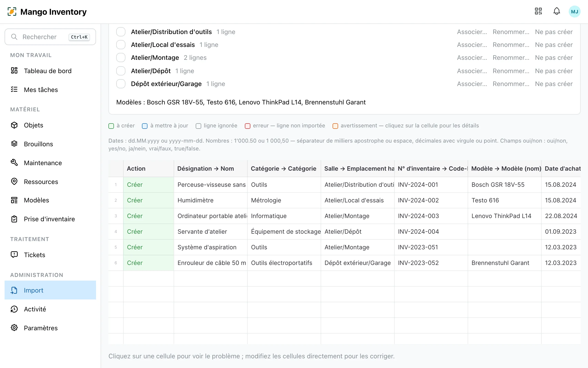Click the Mes tâches checklist icon
Image resolution: width=588 pixels, height=368 pixels.
tap(14, 89)
